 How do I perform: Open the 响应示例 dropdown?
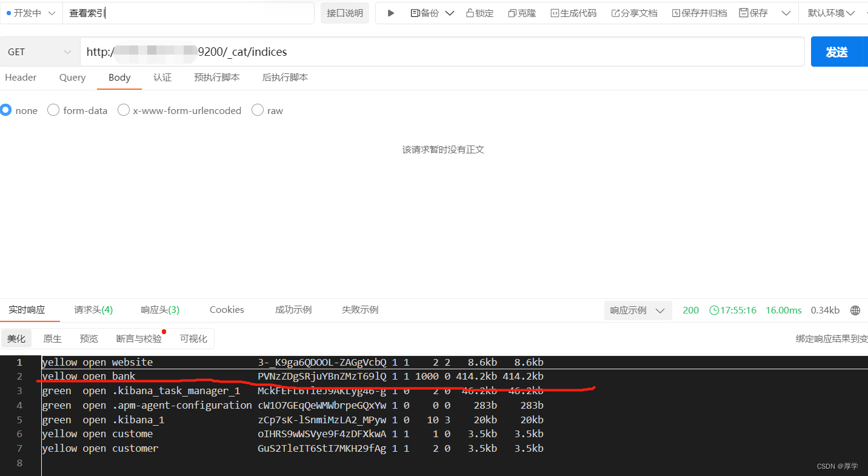pyautogui.click(x=638, y=310)
